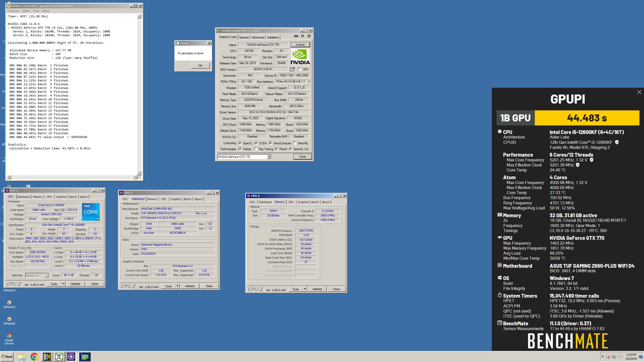
Task: Close the BenchMate result panel with X
Action: 639,92
